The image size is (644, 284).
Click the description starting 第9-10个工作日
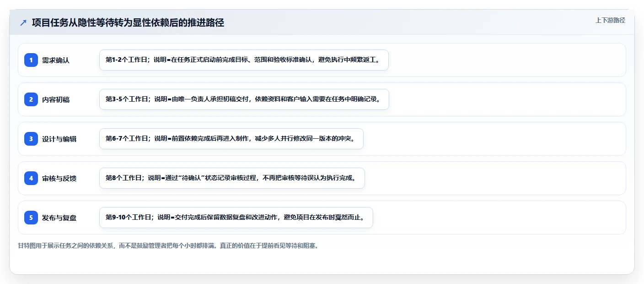tap(236, 218)
